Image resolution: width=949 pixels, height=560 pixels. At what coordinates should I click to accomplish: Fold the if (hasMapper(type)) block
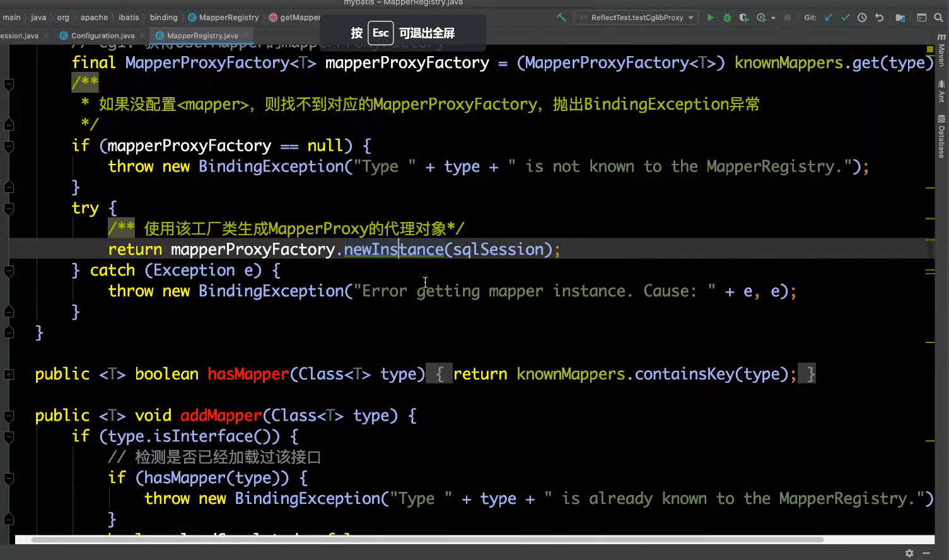[9, 478]
